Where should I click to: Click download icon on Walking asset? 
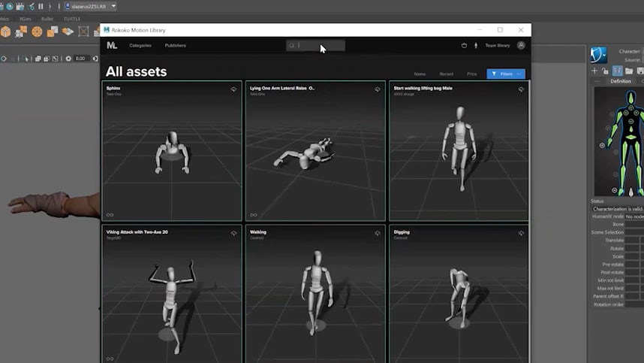378,234
